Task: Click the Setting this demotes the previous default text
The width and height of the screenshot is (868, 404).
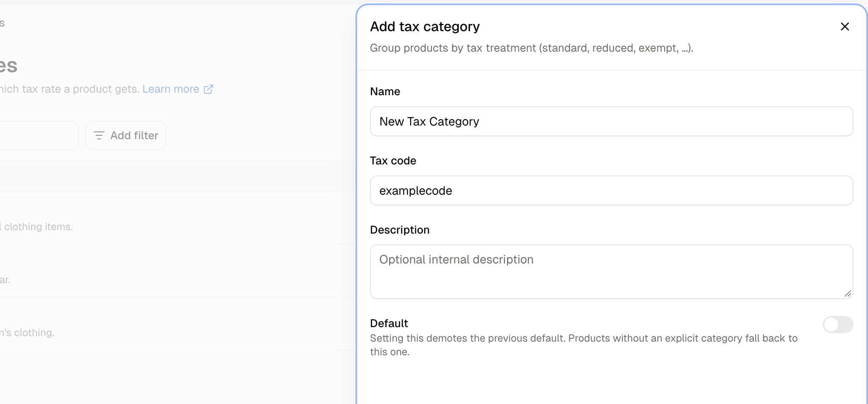Action: (x=584, y=345)
